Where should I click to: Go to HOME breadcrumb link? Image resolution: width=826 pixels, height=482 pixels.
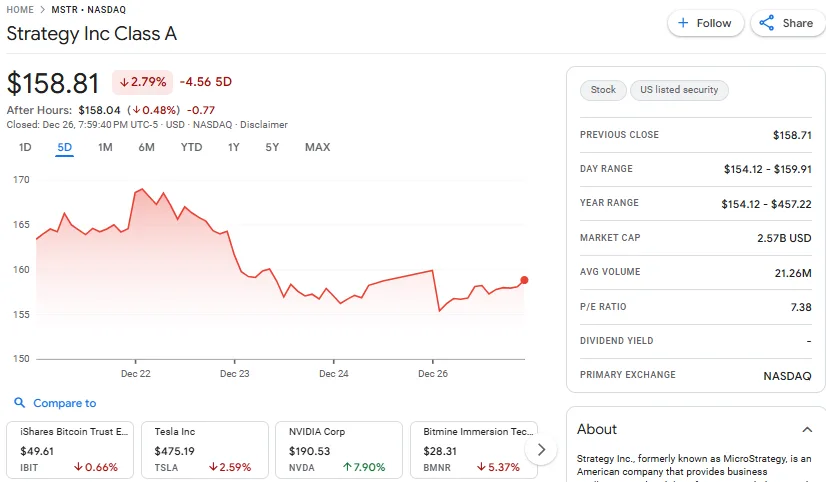pyautogui.click(x=20, y=9)
